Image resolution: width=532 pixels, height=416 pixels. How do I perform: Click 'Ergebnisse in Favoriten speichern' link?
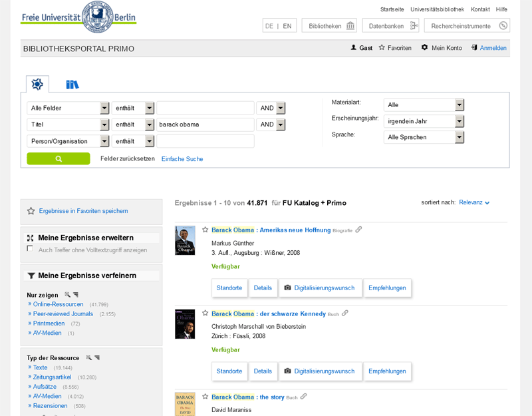pos(84,211)
